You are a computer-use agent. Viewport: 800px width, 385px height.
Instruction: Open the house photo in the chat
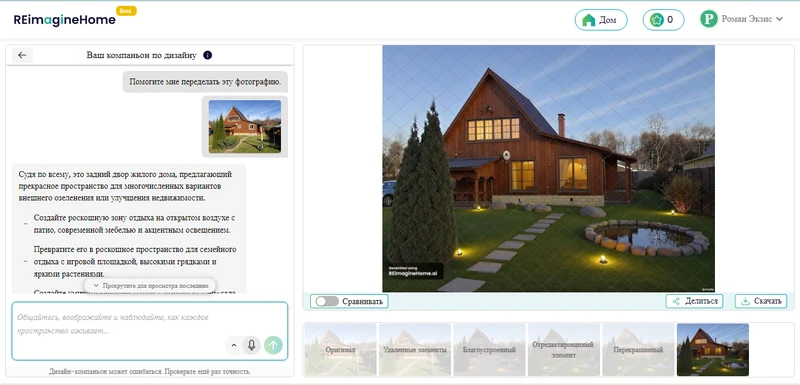(x=244, y=126)
